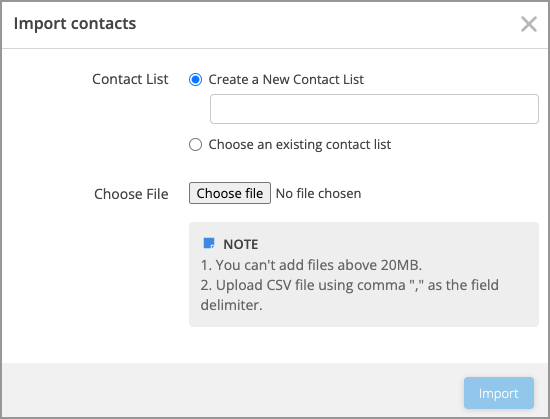
Task: Click the word delimiter in the note
Action: pyautogui.click(x=232, y=305)
